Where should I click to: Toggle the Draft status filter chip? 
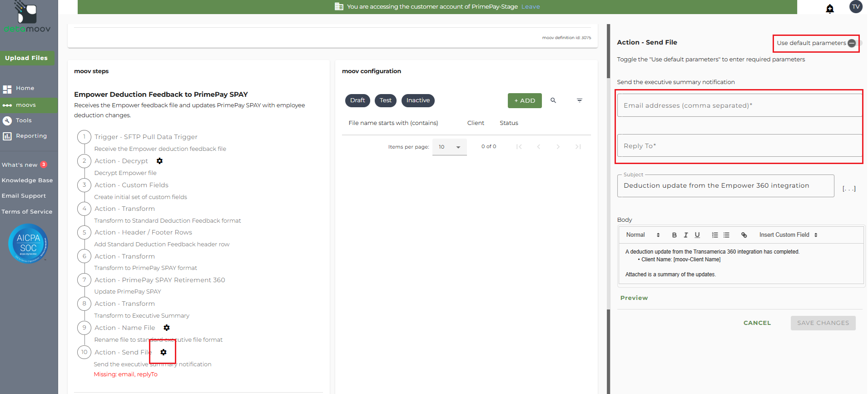[357, 100]
